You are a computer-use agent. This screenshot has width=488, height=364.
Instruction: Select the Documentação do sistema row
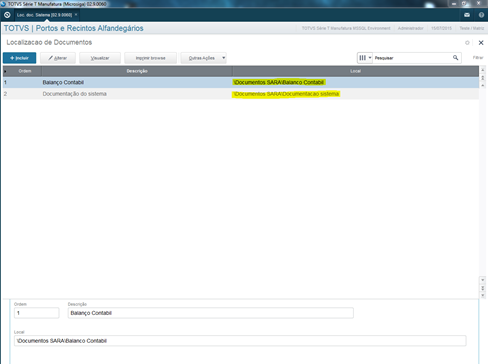(x=241, y=94)
